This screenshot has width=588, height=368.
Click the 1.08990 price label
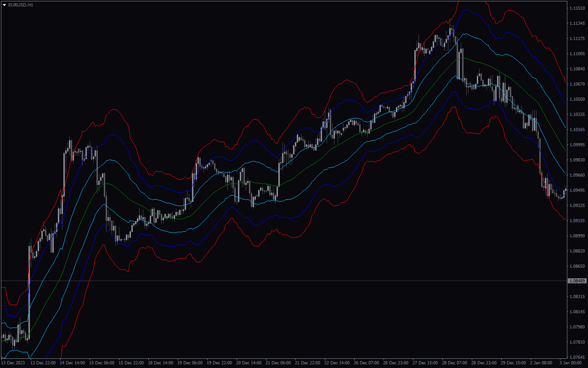click(x=577, y=236)
